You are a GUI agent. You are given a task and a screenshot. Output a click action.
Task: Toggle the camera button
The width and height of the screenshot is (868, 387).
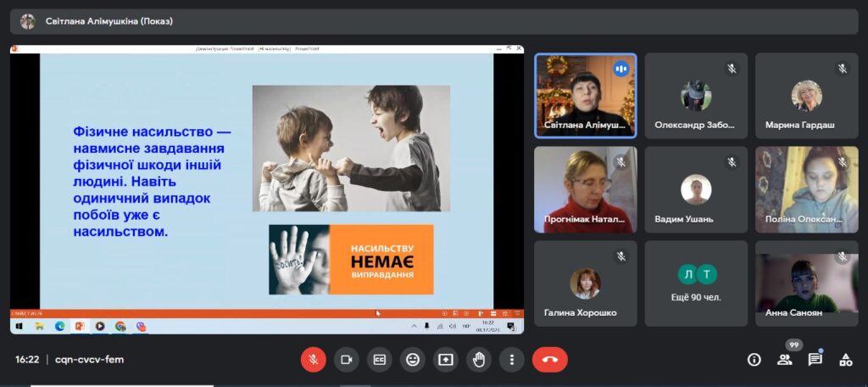[x=346, y=360]
